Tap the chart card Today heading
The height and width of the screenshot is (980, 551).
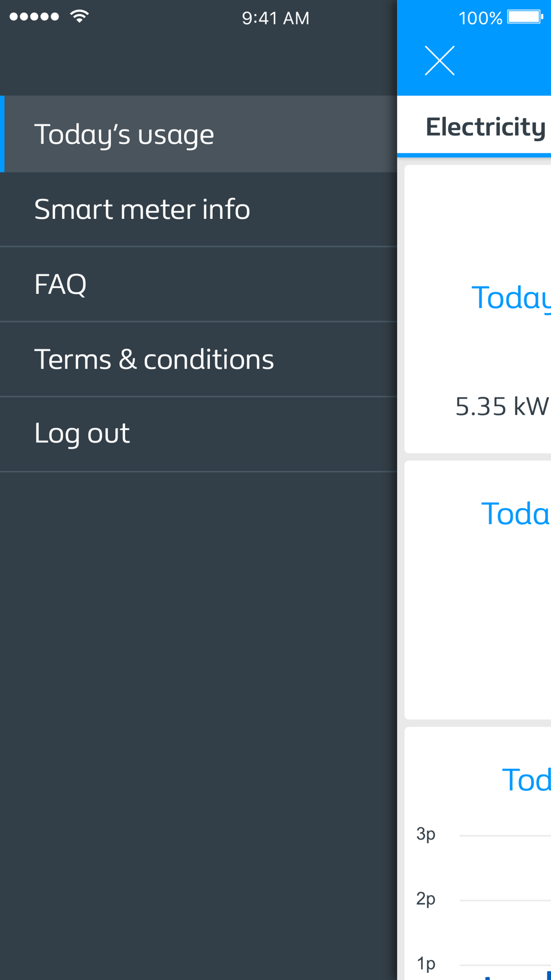point(526,780)
